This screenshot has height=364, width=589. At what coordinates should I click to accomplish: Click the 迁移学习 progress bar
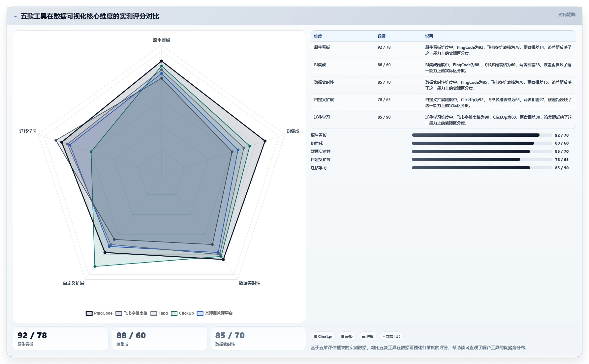coord(482,168)
